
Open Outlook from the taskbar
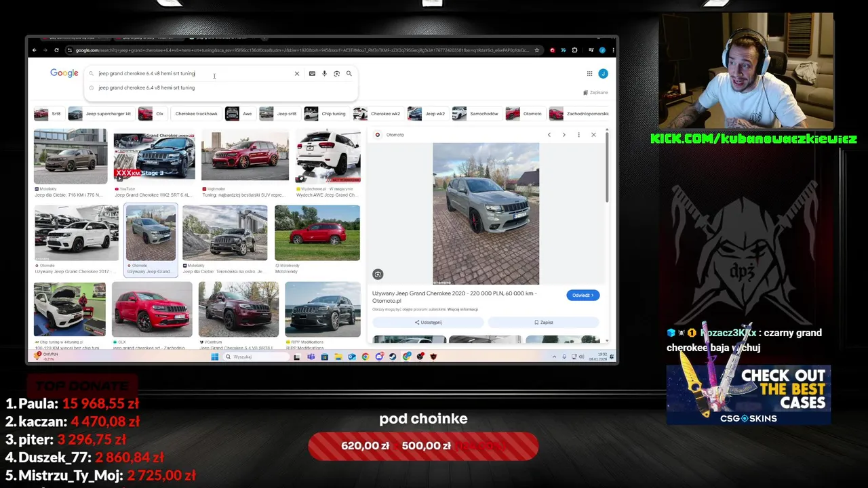[x=352, y=357]
